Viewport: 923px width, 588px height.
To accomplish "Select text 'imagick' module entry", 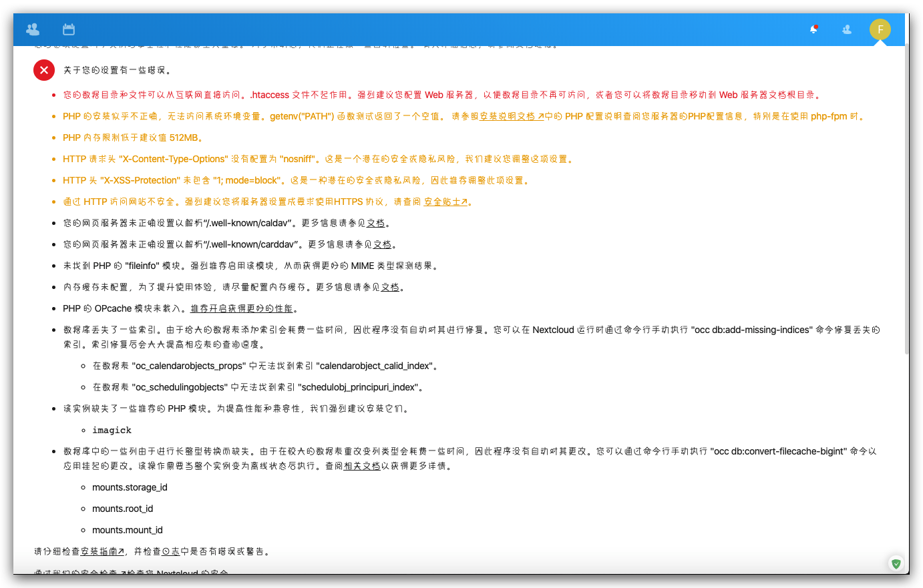I will coord(112,430).
